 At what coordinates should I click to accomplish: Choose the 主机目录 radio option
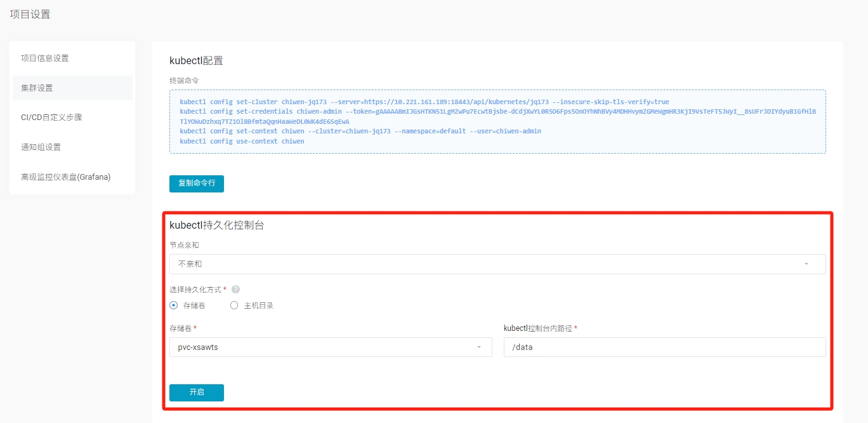click(x=234, y=305)
